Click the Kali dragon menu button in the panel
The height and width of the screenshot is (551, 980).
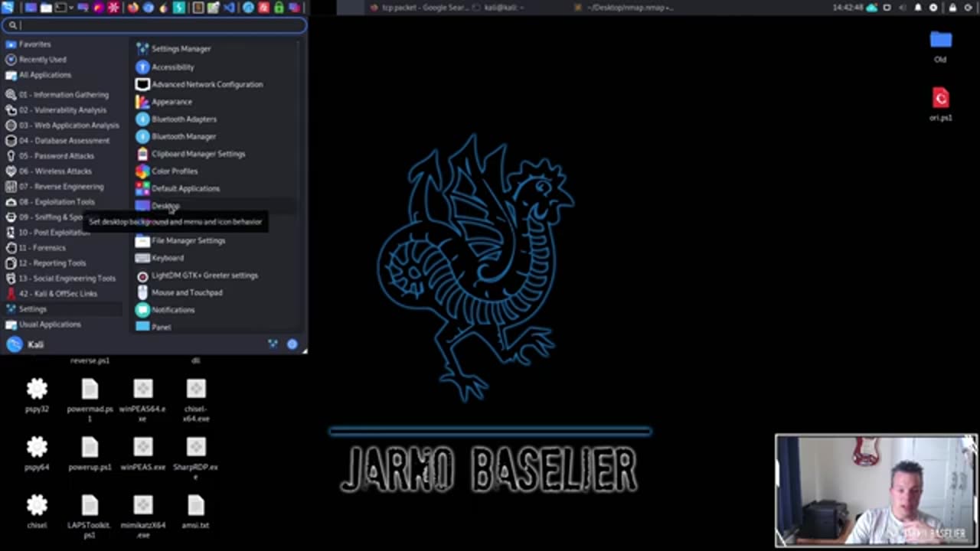pyautogui.click(x=8, y=8)
